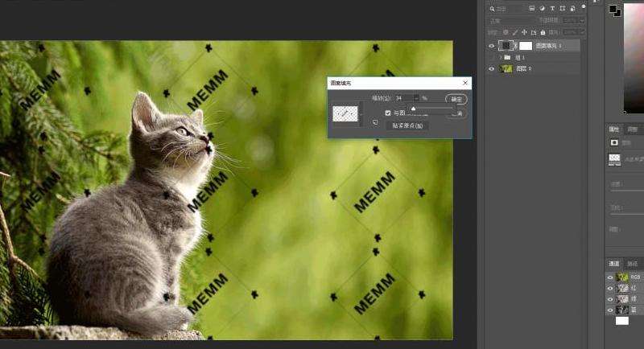644x349 pixels.
Task: Toggle visibility of the Blue channel
Action: click(610, 310)
